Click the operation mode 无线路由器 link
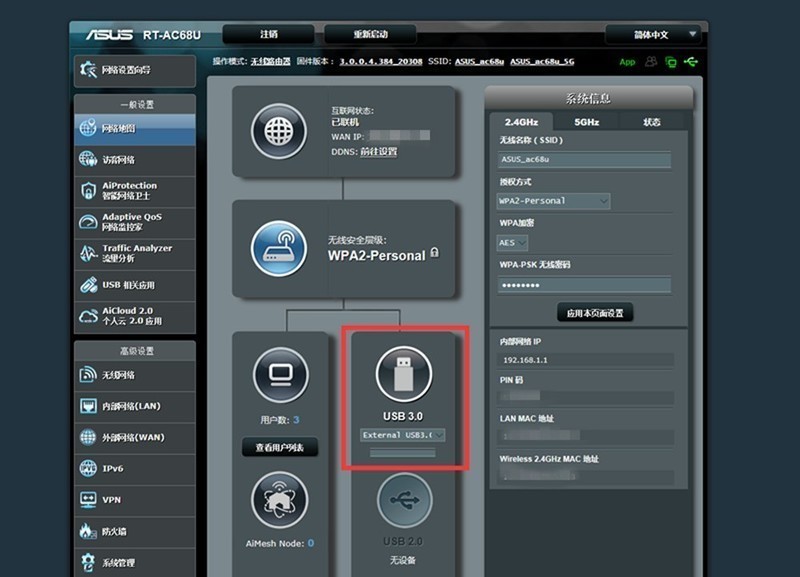 click(x=270, y=62)
